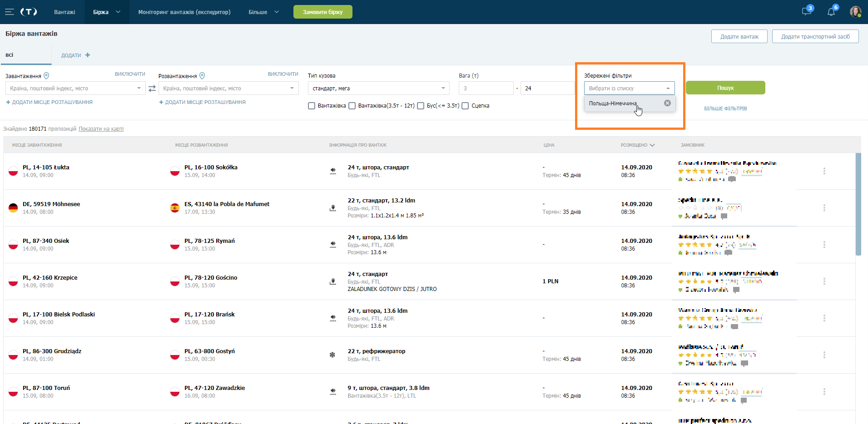Screen dimensions: 868x424
Task: Enable Вантажівка(3.5т - 12т) checkbox
Action: (x=352, y=106)
